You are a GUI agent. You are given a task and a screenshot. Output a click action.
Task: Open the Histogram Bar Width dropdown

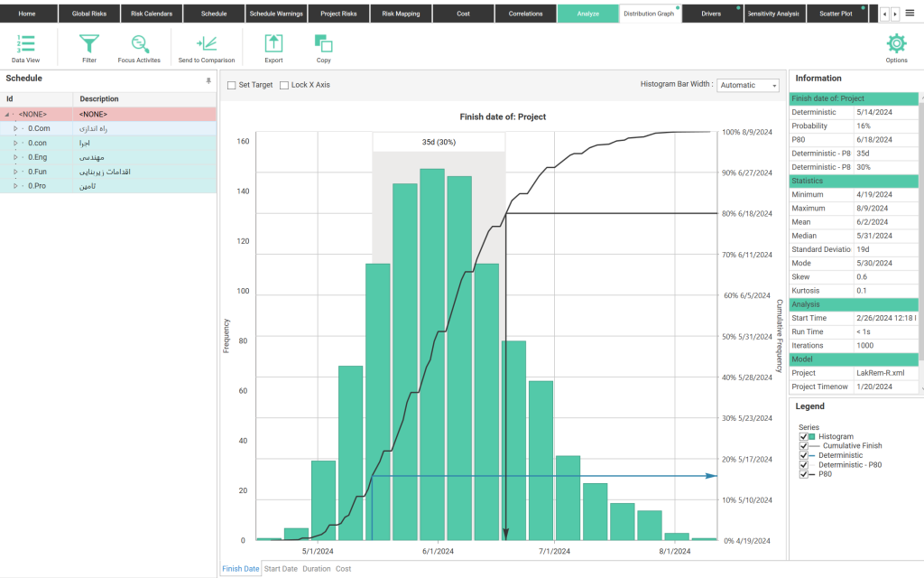point(748,85)
